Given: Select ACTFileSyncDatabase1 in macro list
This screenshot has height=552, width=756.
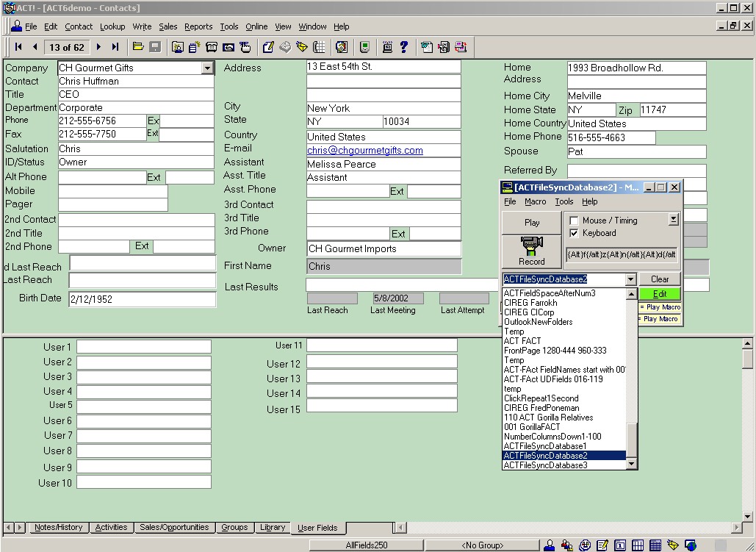Looking at the screenshot, I should [x=564, y=446].
